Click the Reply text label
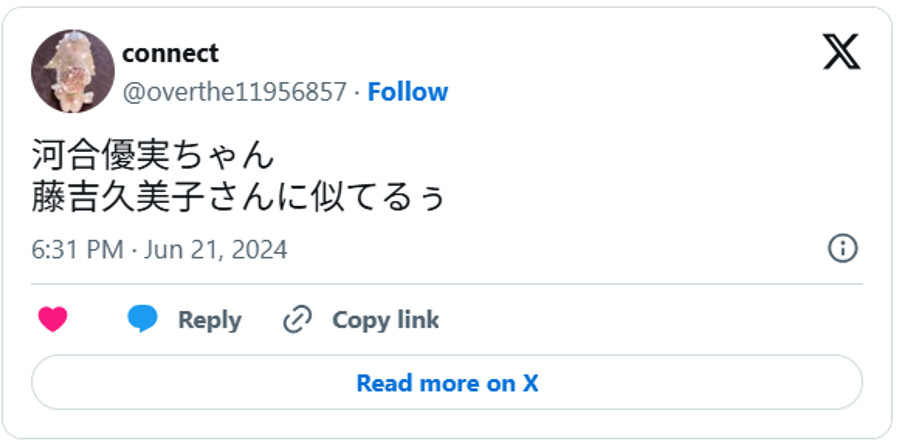 tap(209, 320)
